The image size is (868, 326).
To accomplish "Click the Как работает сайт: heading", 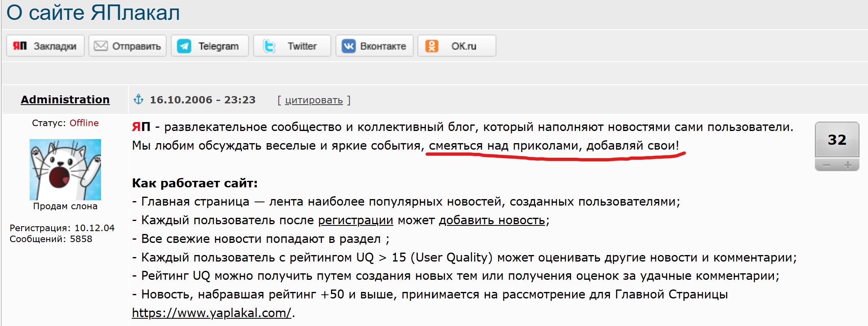I will coord(195,183).
